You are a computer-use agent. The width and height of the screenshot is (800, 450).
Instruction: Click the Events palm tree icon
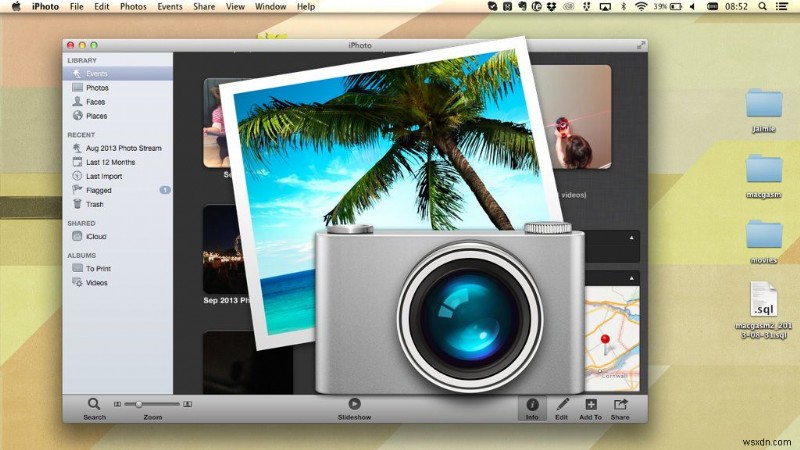point(77,74)
